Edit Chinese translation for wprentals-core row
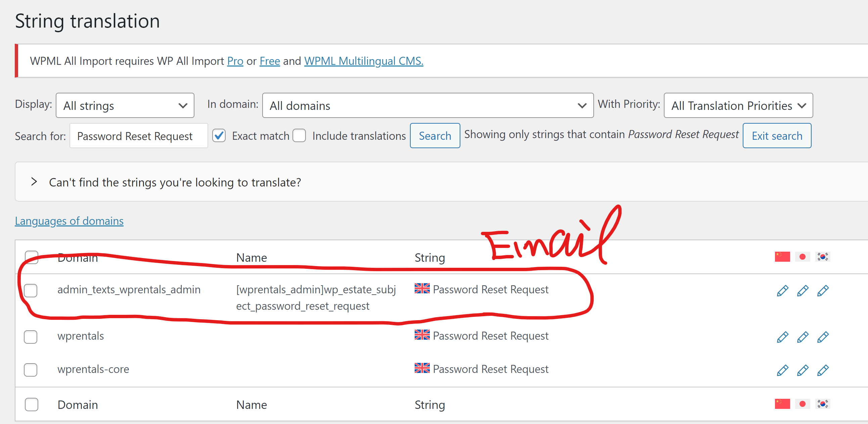This screenshot has height=424, width=868. point(782,370)
